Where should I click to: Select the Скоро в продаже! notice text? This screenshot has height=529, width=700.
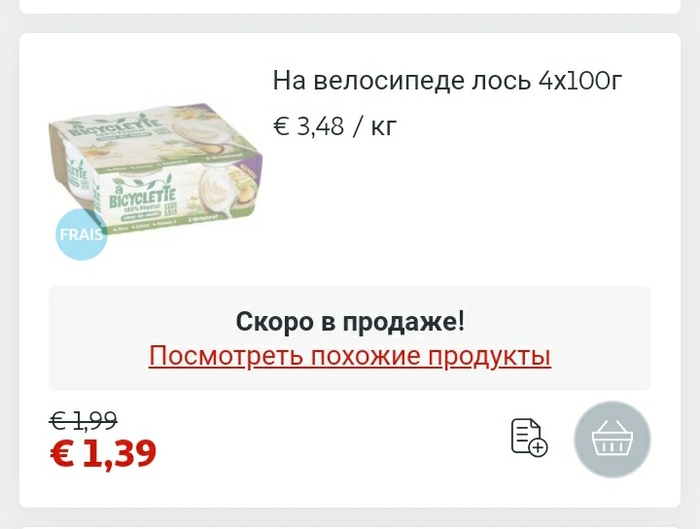350,321
